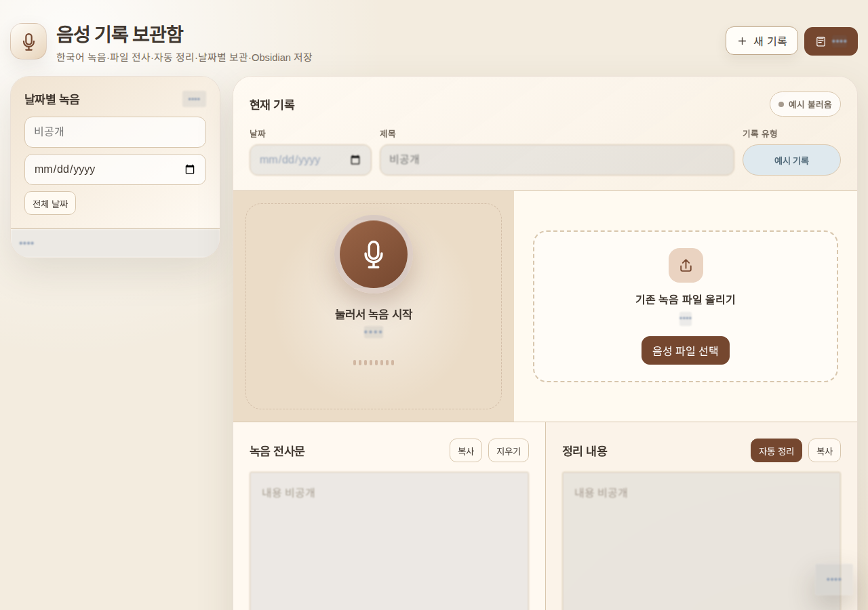The image size is (868, 610).
Task: Click the upload arrow icon
Action: coord(686,265)
